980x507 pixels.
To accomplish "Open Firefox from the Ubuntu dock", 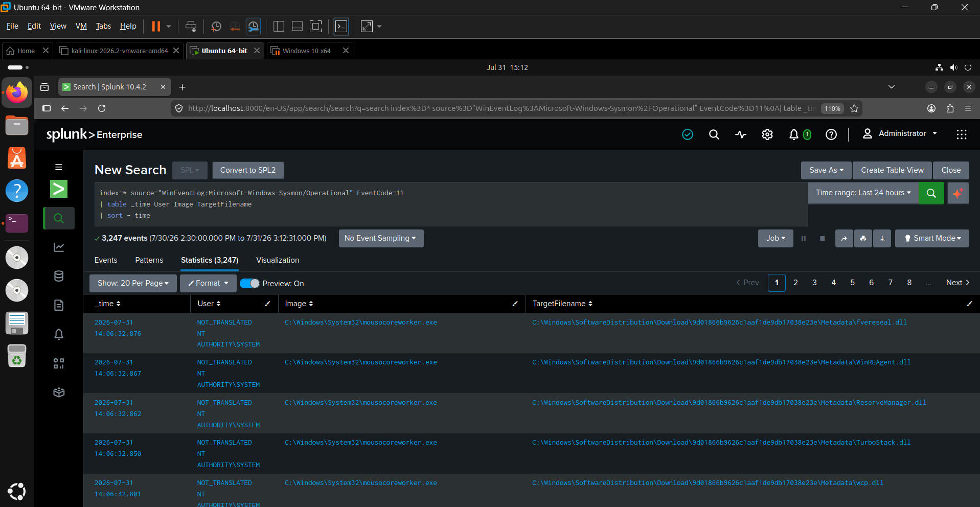I will (x=17, y=93).
